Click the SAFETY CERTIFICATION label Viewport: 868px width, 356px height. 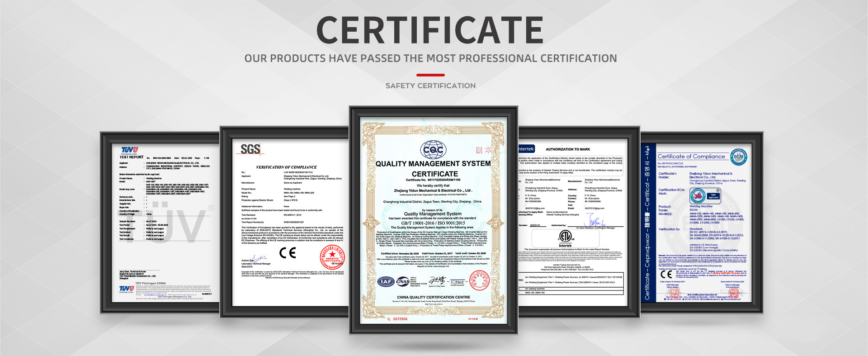click(x=430, y=86)
